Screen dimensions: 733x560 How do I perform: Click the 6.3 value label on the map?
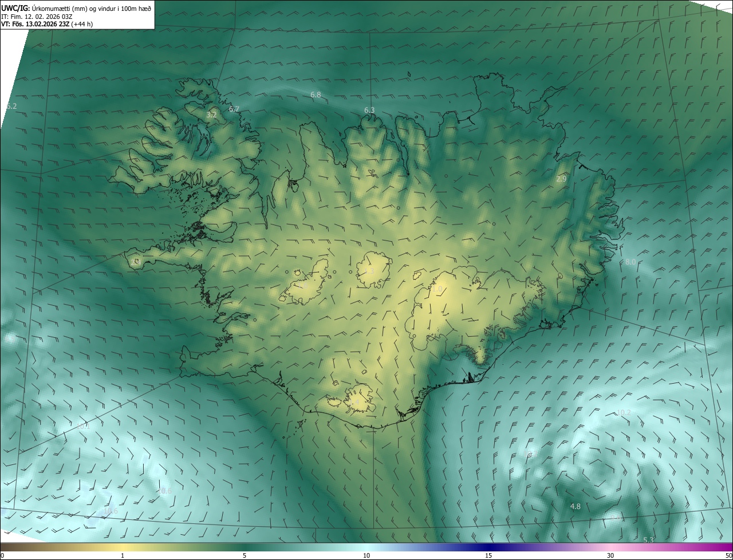point(369,110)
